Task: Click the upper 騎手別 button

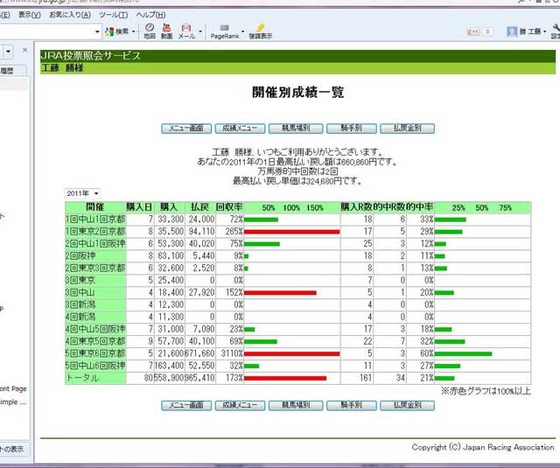Action: pyautogui.click(x=351, y=129)
